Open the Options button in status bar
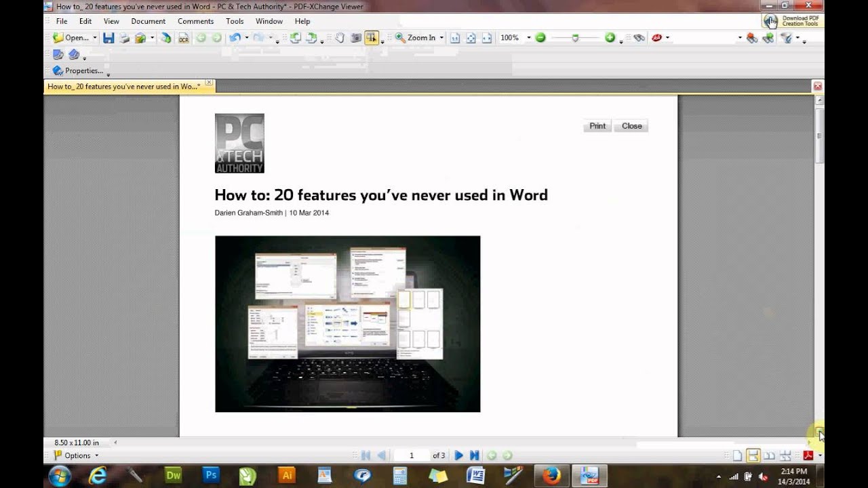This screenshot has height=488, width=868. 76,455
